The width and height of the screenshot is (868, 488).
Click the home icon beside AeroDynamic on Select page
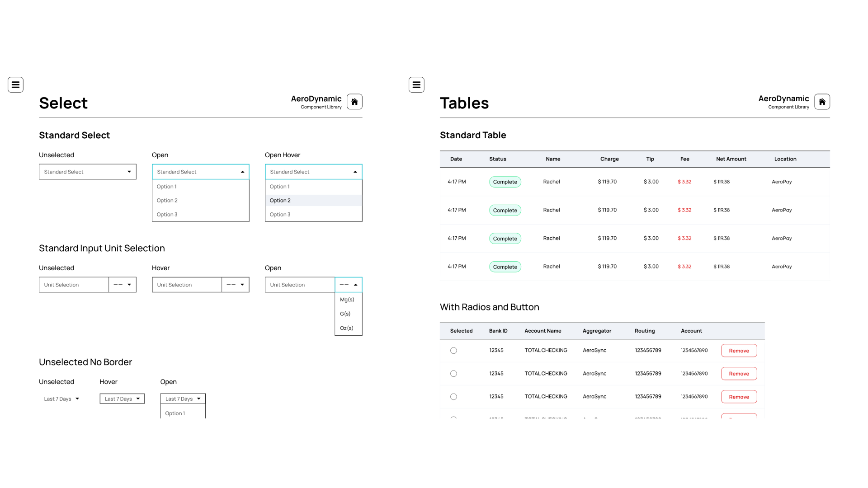[354, 101]
